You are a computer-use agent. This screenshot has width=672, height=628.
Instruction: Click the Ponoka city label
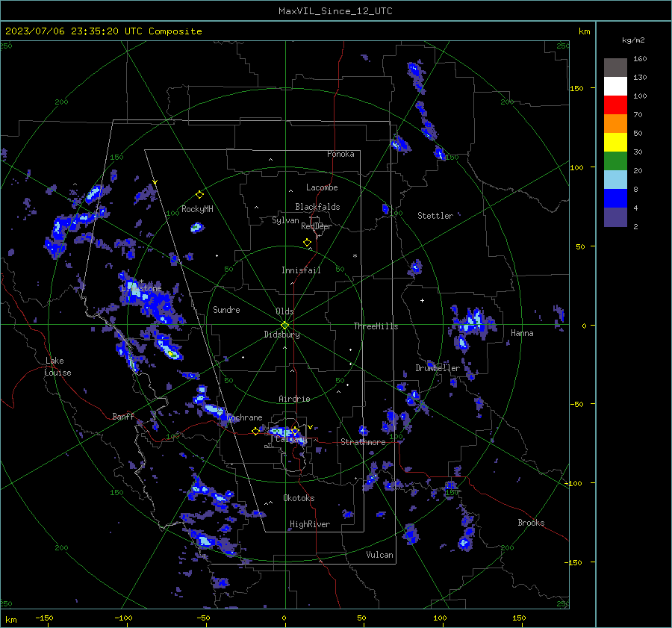click(x=340, y=154)
